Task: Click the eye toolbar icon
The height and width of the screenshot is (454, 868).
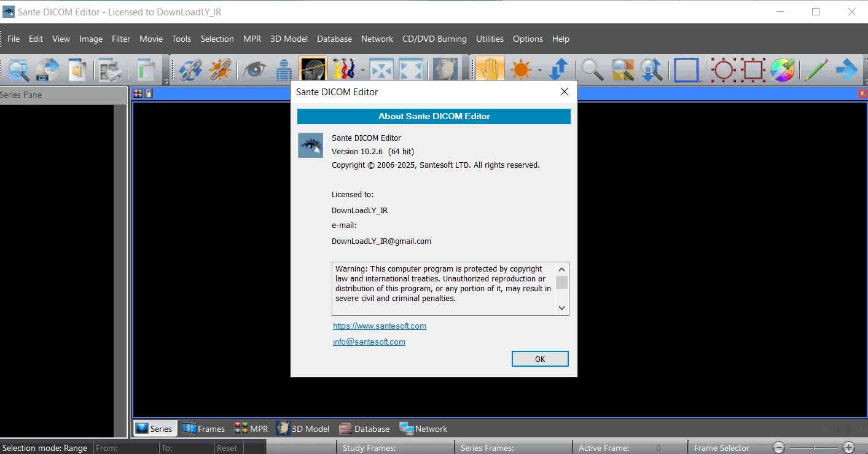Action: coord(254,69)
